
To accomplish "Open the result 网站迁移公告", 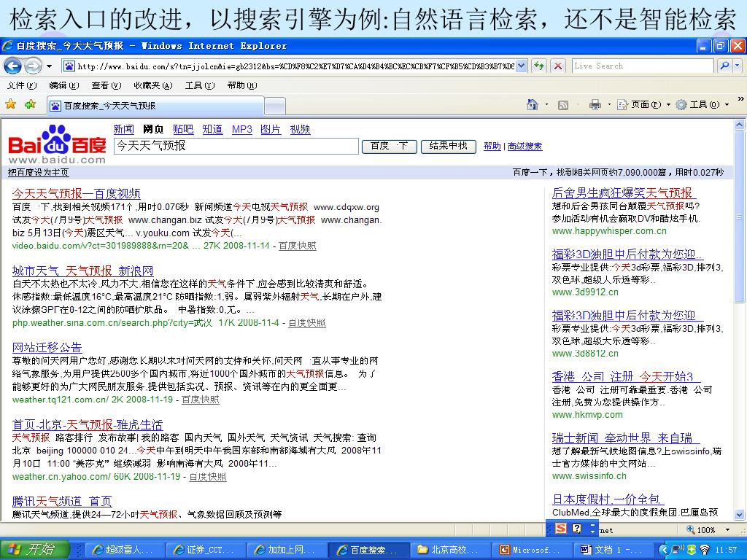I will pos(47,348).
